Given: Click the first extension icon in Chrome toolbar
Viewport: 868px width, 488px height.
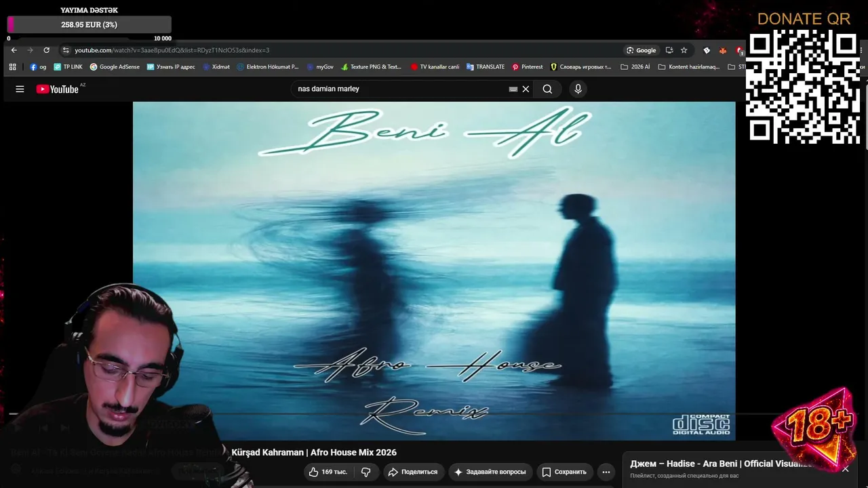Looking at the screenshot, I should point(707,50).
